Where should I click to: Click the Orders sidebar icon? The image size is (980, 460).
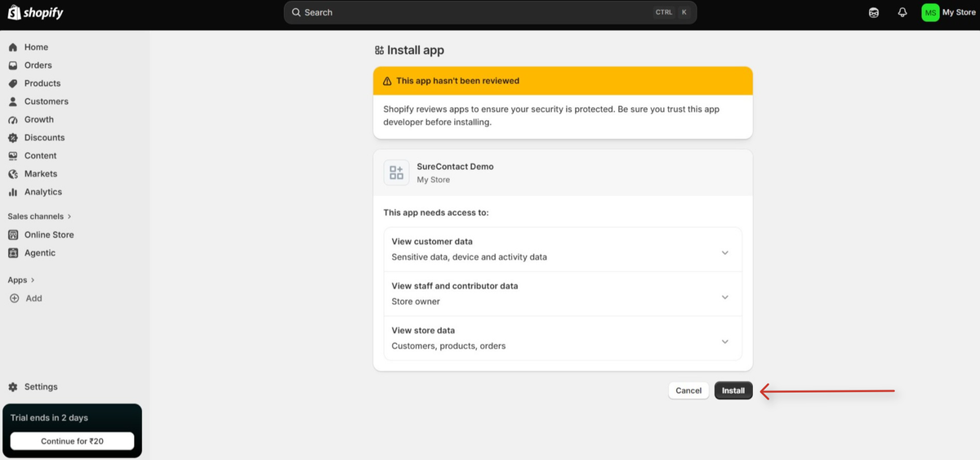click(x=13, y=65)
